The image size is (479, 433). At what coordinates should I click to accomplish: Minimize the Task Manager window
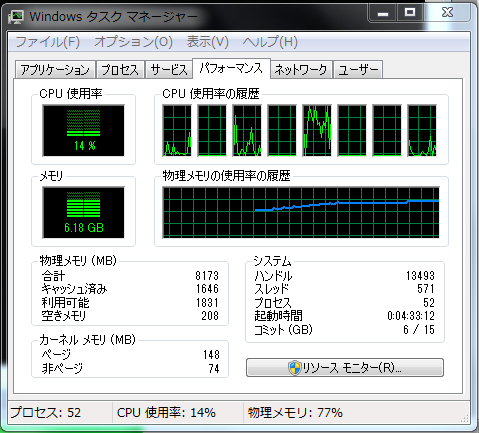(383, 14)
